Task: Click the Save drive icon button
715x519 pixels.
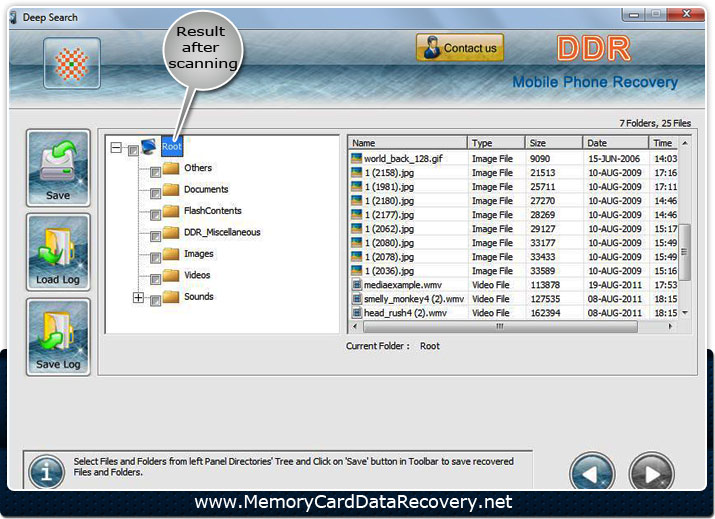Action: 58,168
